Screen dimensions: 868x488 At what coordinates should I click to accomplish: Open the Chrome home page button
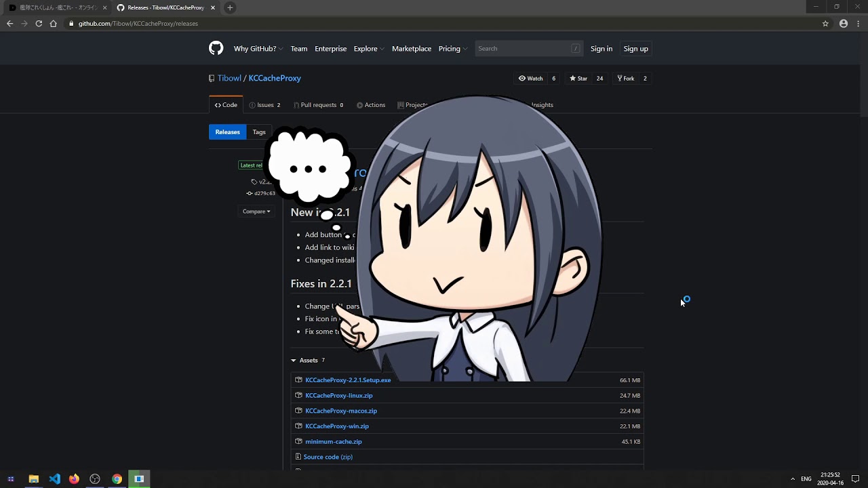tap(53, 23)
